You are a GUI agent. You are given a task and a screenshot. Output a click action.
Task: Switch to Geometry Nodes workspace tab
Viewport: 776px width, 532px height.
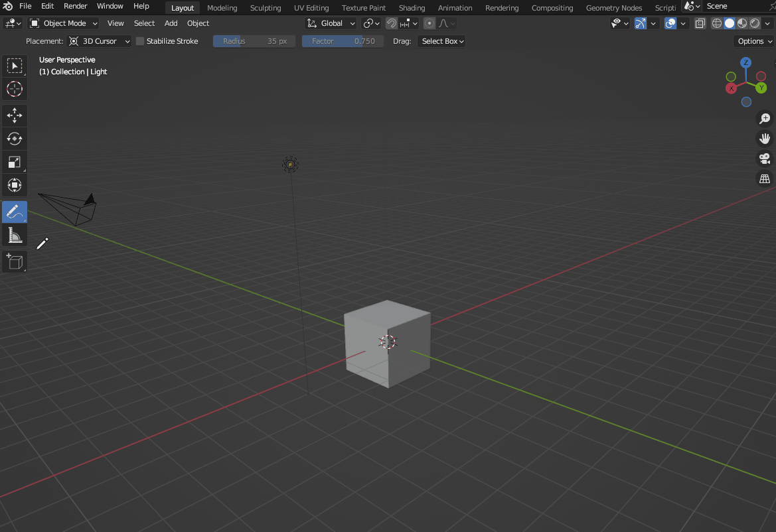click(613, 8)
